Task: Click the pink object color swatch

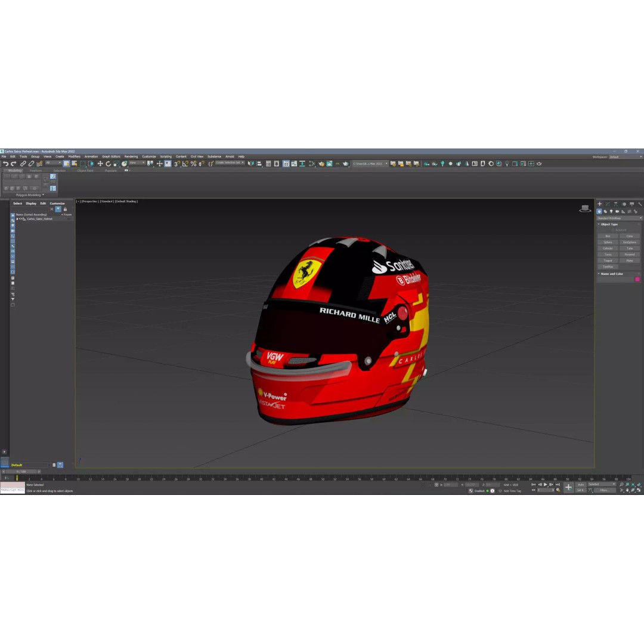Action: click(637, 279)
